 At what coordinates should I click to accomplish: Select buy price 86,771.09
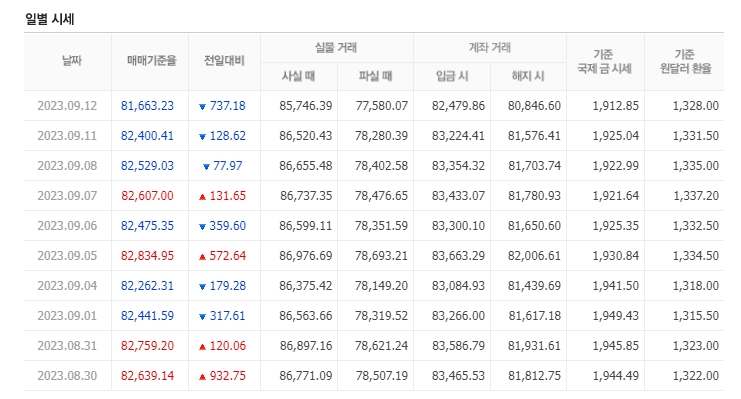[306, 376]
